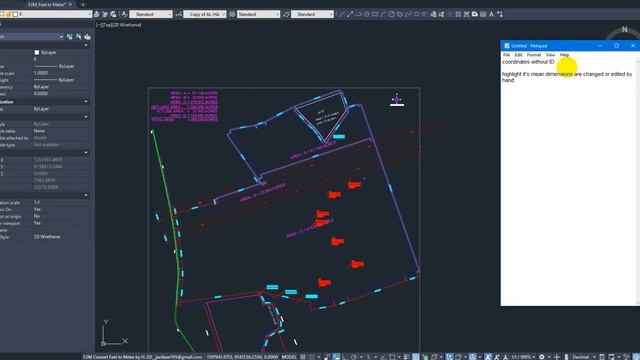This screenshot has width=640, height=360.
Task: Switch to F2M_Feet to Meter drawing tab
Action: tap(47, 4)
